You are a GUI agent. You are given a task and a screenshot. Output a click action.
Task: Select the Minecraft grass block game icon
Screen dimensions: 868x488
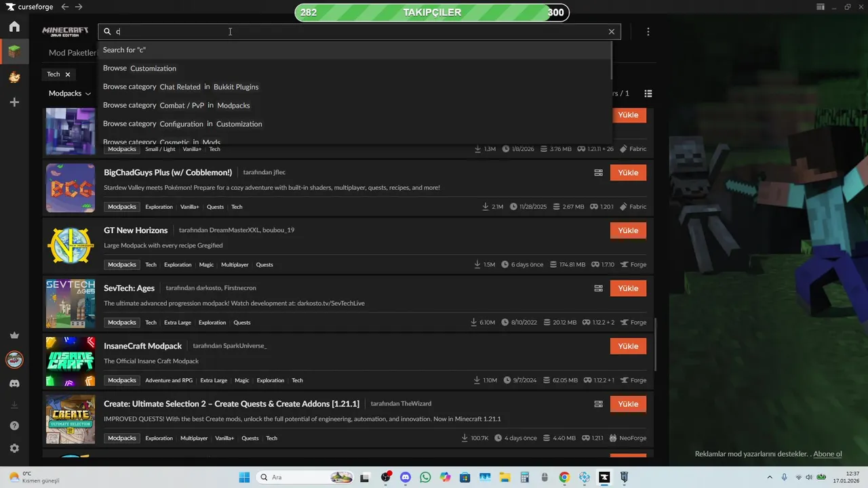(x=14, y=52)
